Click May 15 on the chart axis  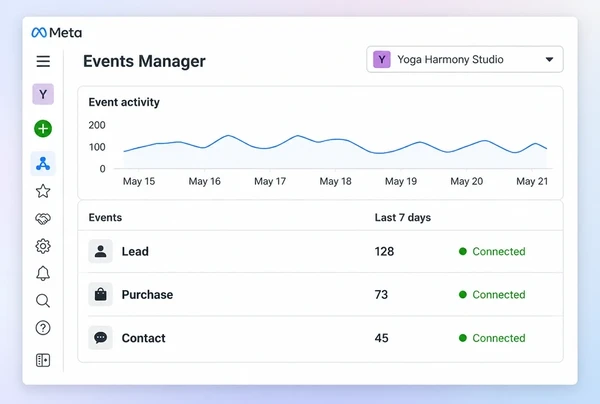[x=139, y=181]
